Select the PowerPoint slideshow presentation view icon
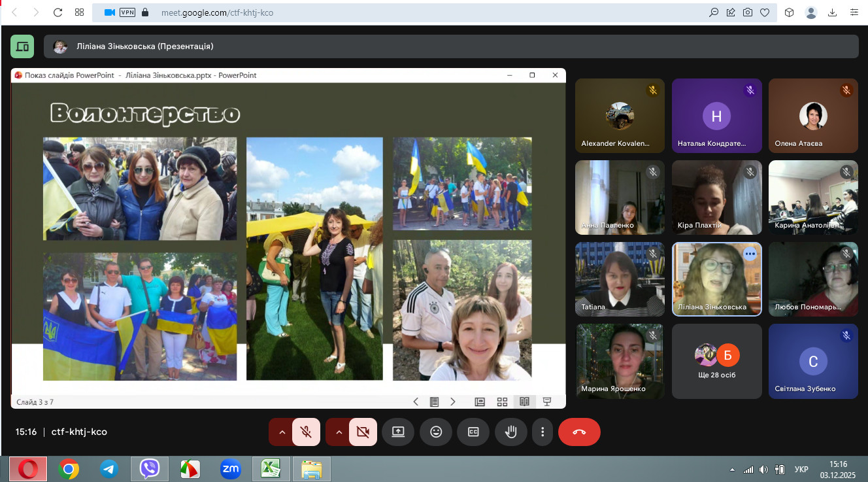 [547, 402]
